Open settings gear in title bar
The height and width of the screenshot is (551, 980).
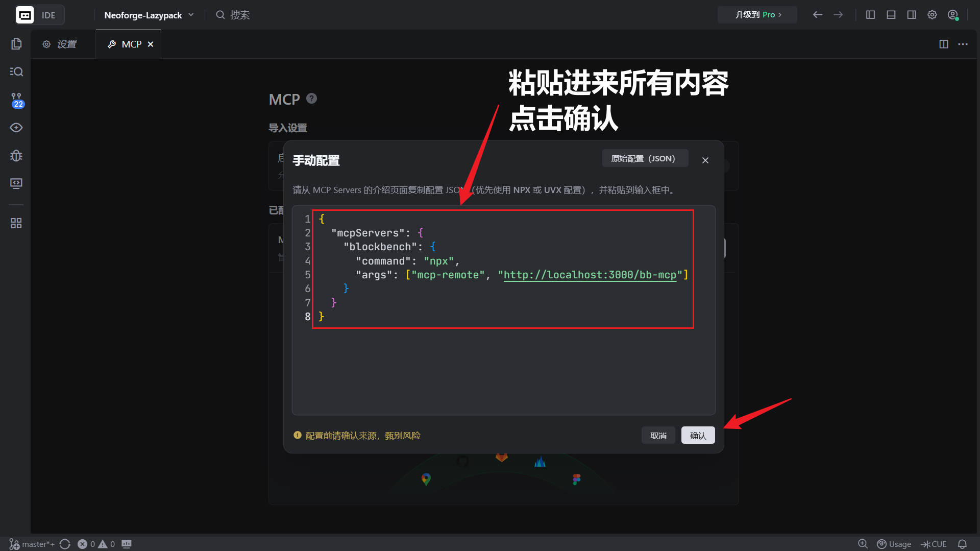(x=932, y=15)
